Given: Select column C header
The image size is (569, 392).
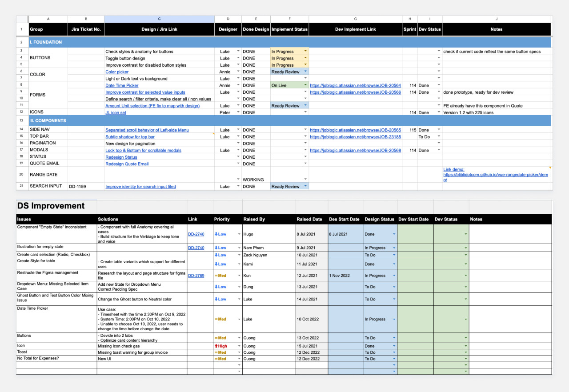Looking at the screenshot, I should tap(159, 19).
